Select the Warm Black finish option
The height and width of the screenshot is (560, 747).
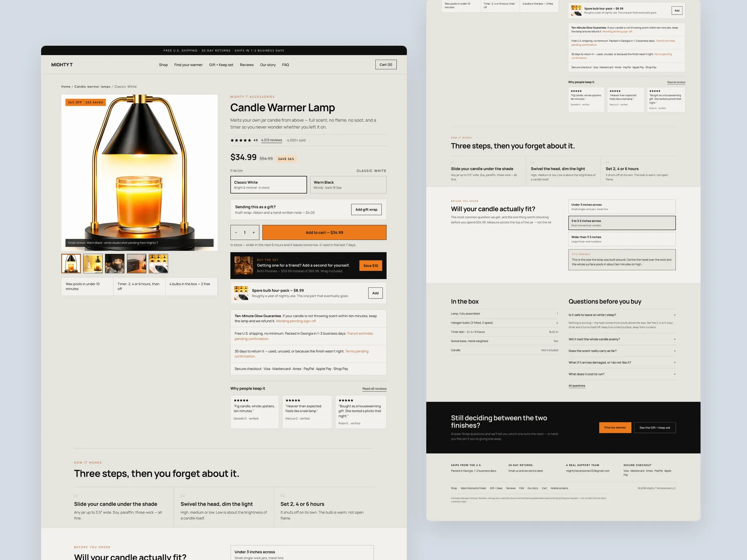[348, 185]
